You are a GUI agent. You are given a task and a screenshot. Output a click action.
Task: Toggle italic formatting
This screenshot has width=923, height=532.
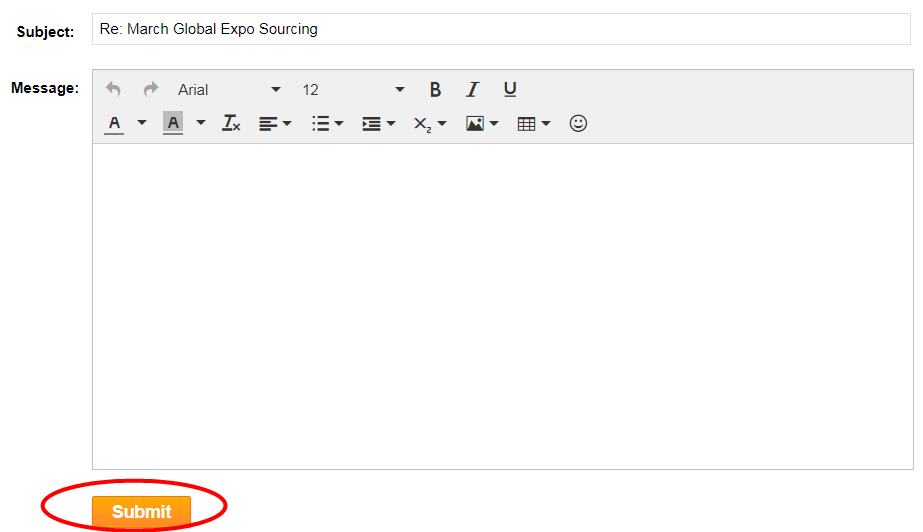472,90
